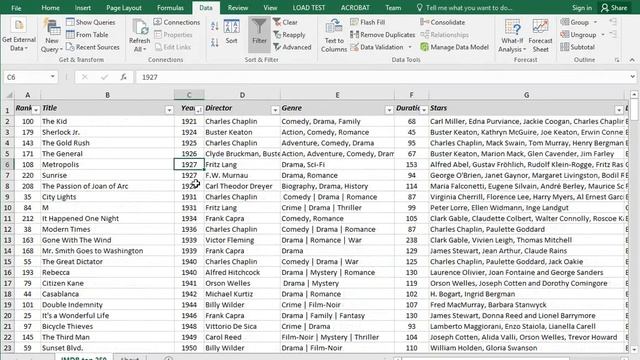Open Get External Data menu
This screenshot has height=360, width=640.
point(19,36)
